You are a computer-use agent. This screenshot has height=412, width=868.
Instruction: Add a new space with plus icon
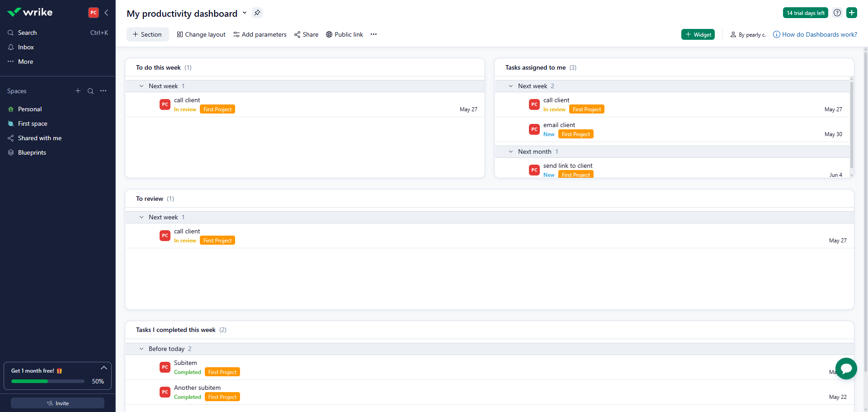(x=78, y=91)
